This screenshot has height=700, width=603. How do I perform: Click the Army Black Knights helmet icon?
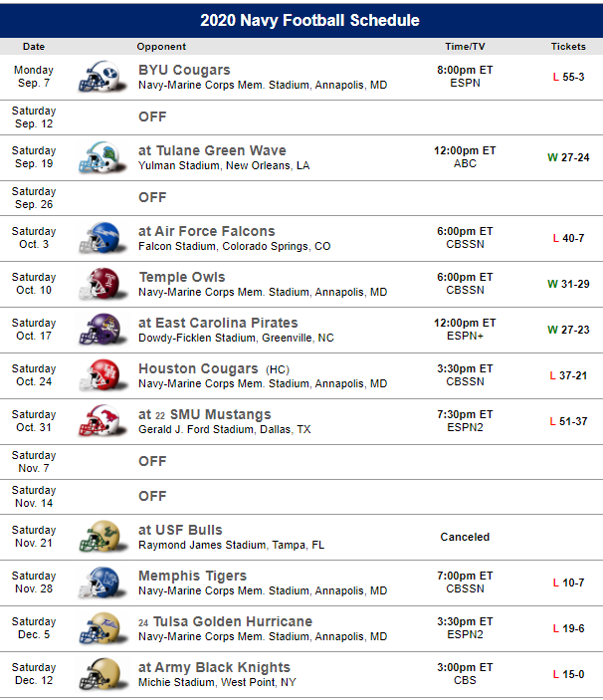click(x=99, y=674)
